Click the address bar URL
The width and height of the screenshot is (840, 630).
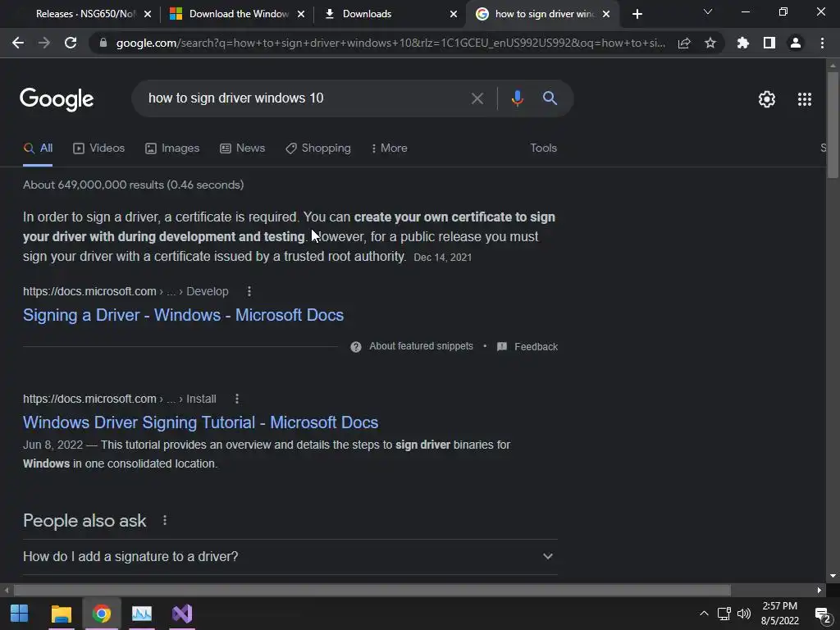(390, 43)
